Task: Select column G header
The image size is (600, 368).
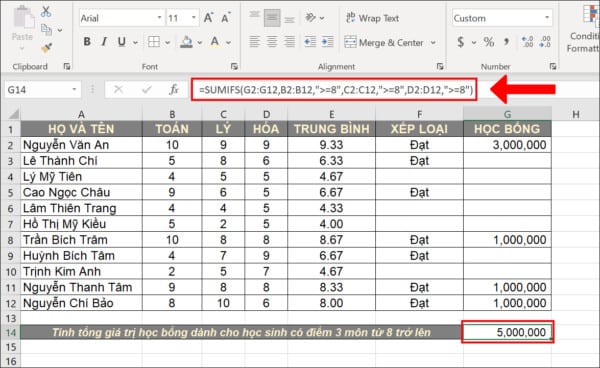Action: (x=507, y=114)
